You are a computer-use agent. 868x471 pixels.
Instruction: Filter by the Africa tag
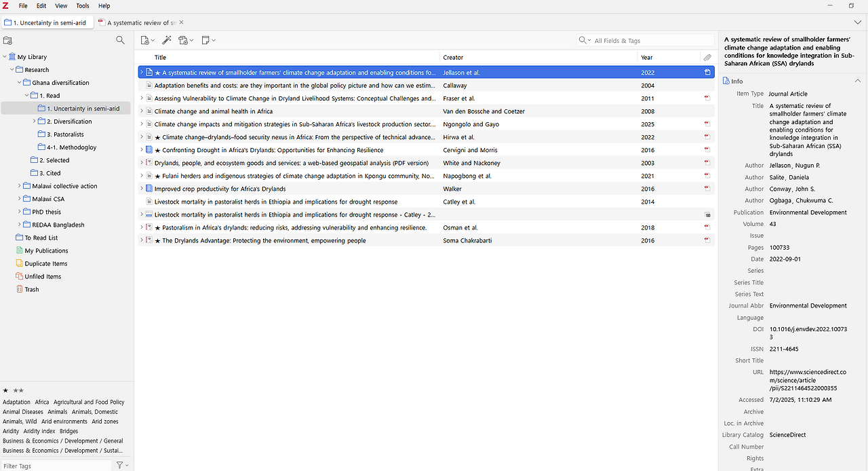pos(42,402)
